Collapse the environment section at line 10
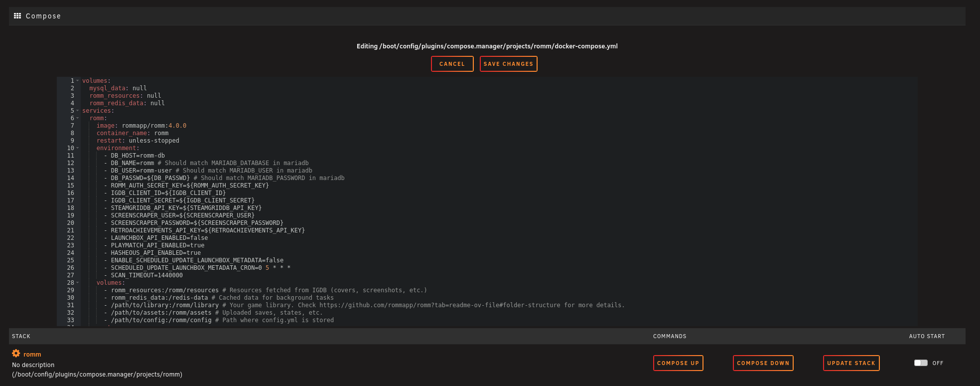Viewport: 980px width, 386px height. click(x=78, y=148)
